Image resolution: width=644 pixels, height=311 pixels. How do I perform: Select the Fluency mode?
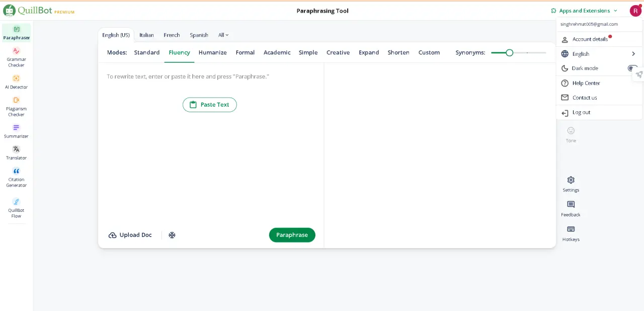(179, 52)
